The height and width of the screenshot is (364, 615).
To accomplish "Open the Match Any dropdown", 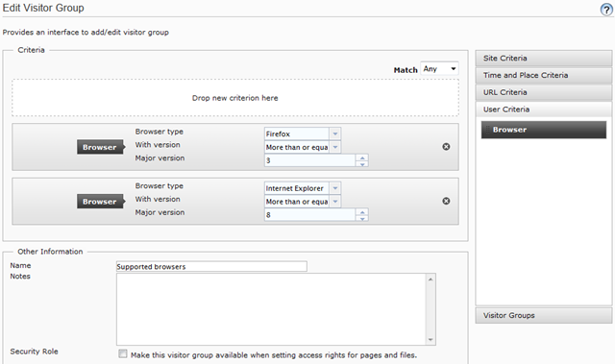I will (439, 69).
